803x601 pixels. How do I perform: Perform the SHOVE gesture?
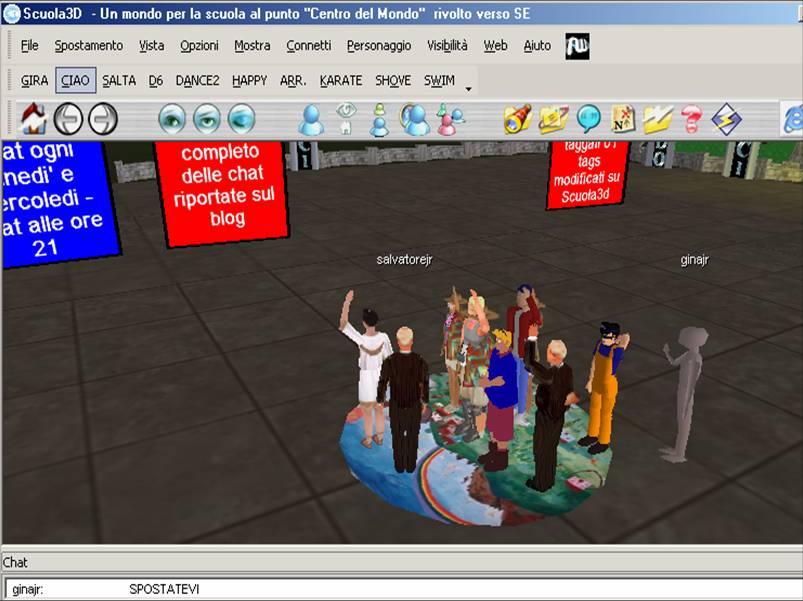(393, 80)
